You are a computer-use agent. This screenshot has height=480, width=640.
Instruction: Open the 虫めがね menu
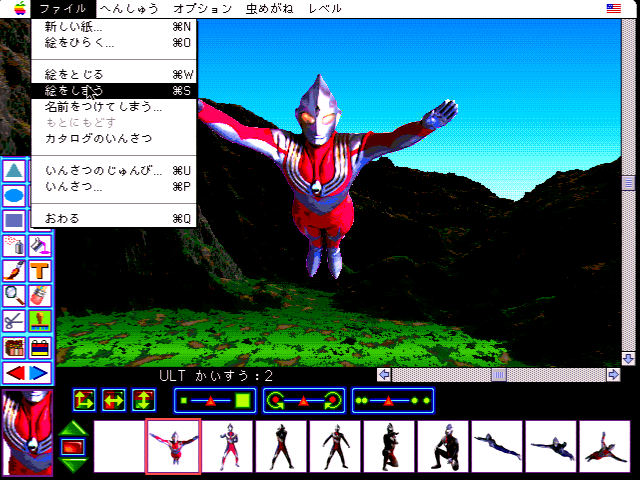point(269,9)
